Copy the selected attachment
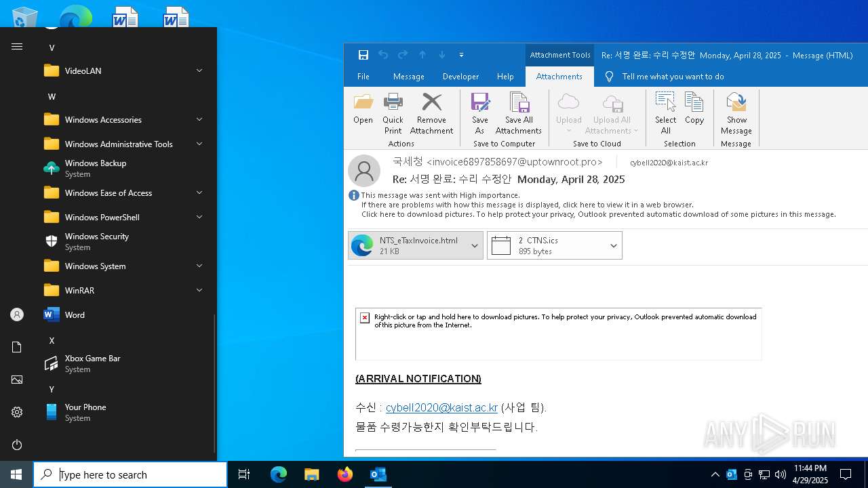This screenshot has height=488, width=868. point(694,109)
